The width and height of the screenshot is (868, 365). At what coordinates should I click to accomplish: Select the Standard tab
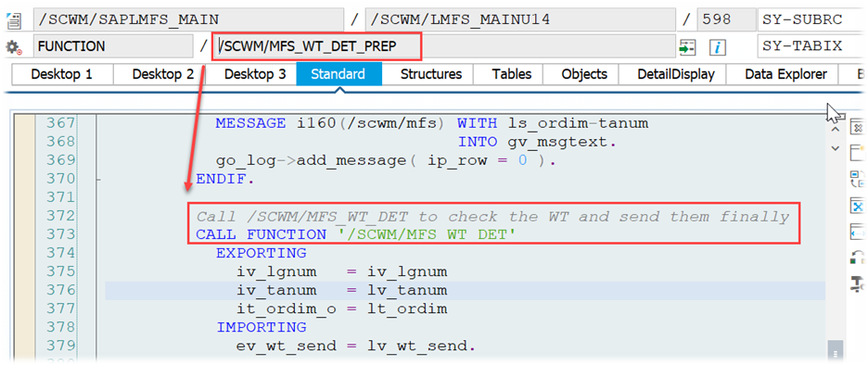click(338, 74)
